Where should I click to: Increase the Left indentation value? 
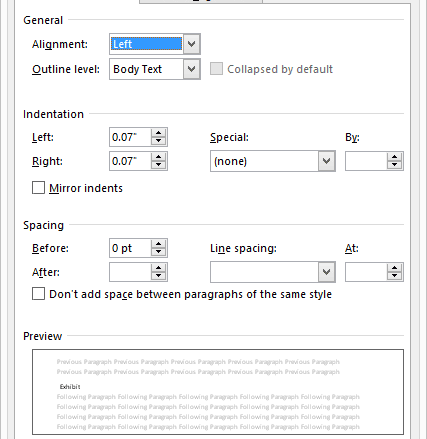click(159, 133)
